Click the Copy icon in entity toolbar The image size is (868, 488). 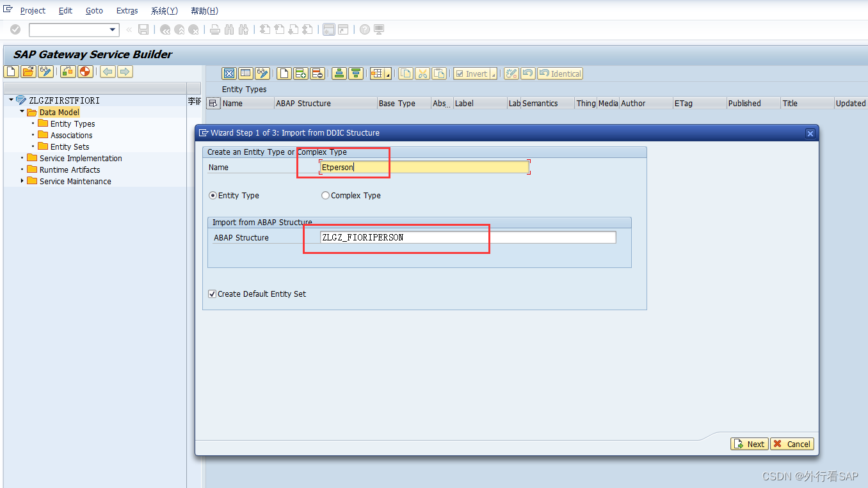pos(406,74)
